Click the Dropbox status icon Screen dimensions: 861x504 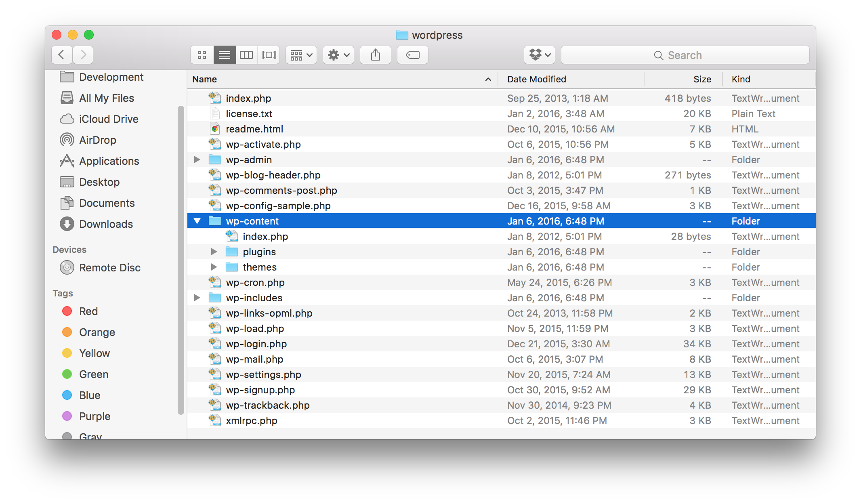coord(539,54)
